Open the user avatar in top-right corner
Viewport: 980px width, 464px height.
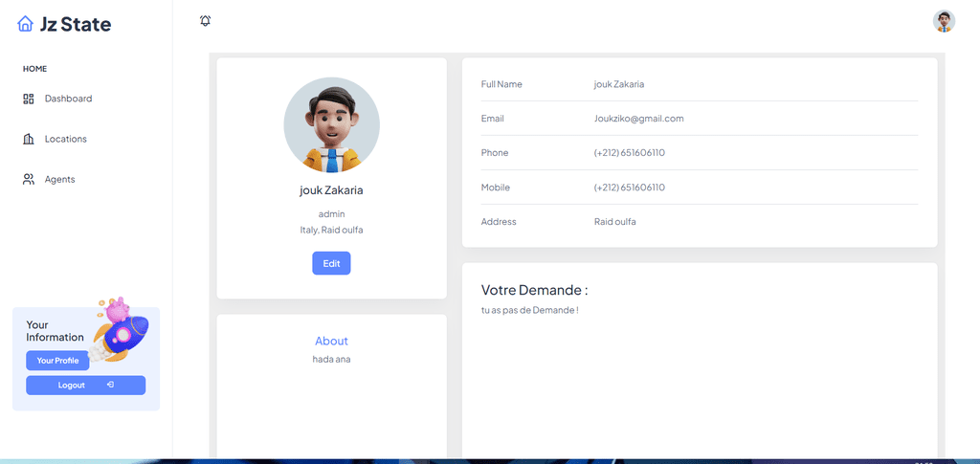tap(944, 21)
